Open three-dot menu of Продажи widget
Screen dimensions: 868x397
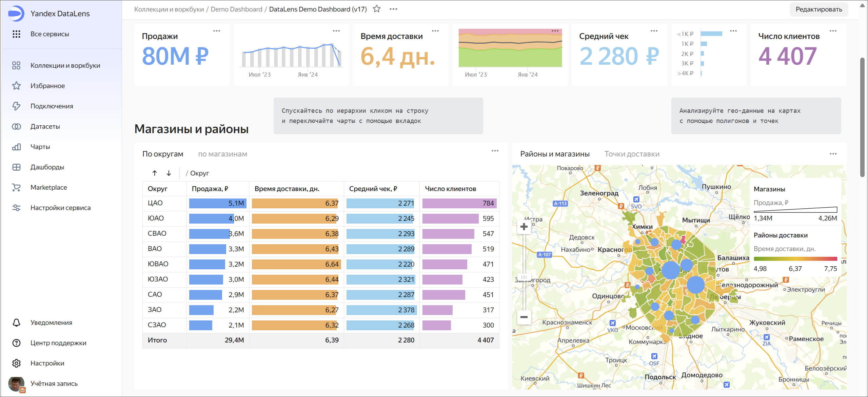coord(217,31)
